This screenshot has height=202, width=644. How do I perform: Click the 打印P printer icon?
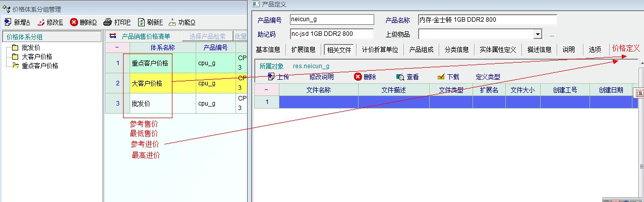pyautogui.click(x=107, y=22)
